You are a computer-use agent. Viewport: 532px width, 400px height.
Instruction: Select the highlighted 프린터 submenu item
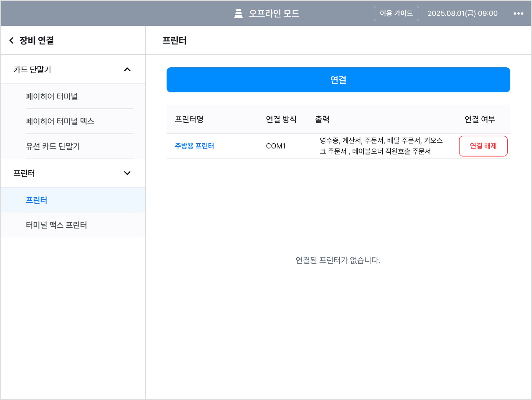tap(73, 200)
